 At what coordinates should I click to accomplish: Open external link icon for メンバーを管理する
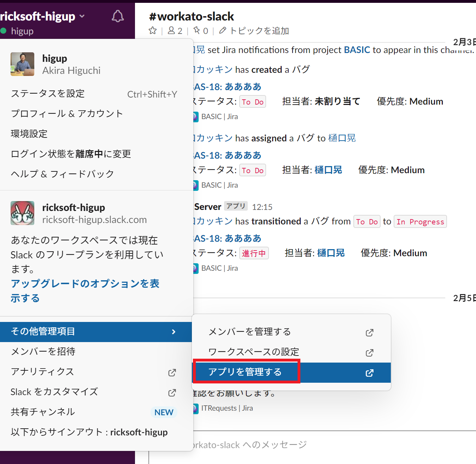(370, 333)
